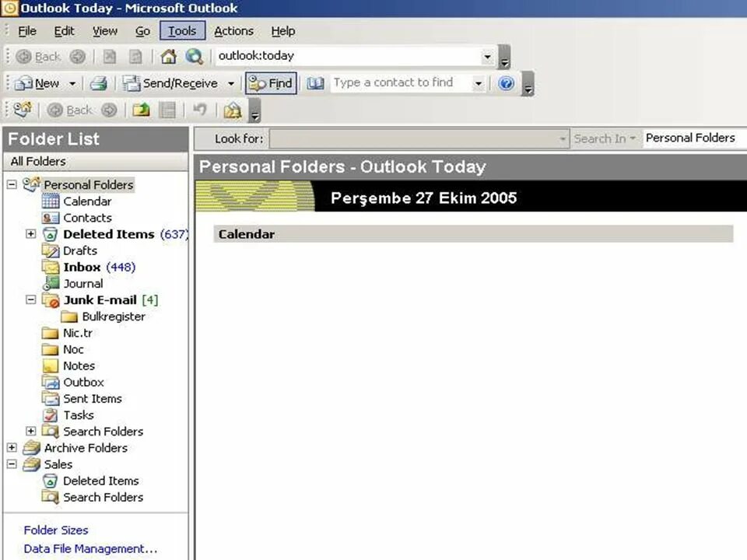Open the Send/Receive dropdown arrow

pos(231,84)
